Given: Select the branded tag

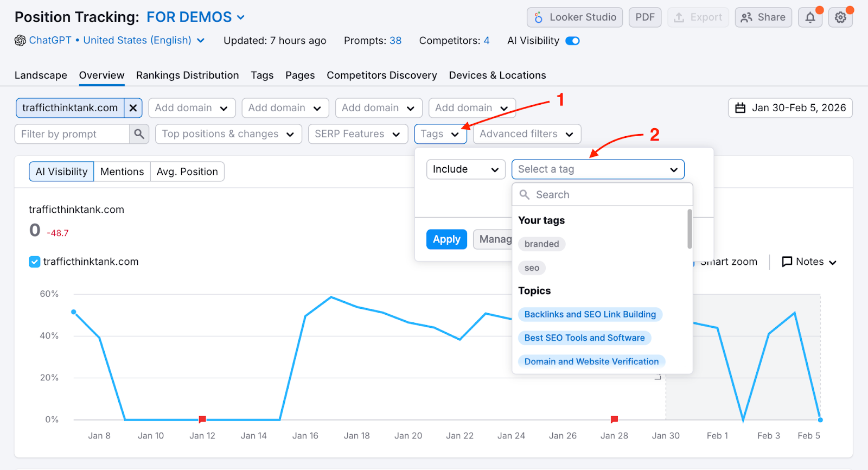Looking at the screenshot, I should (x=541, y=244).
